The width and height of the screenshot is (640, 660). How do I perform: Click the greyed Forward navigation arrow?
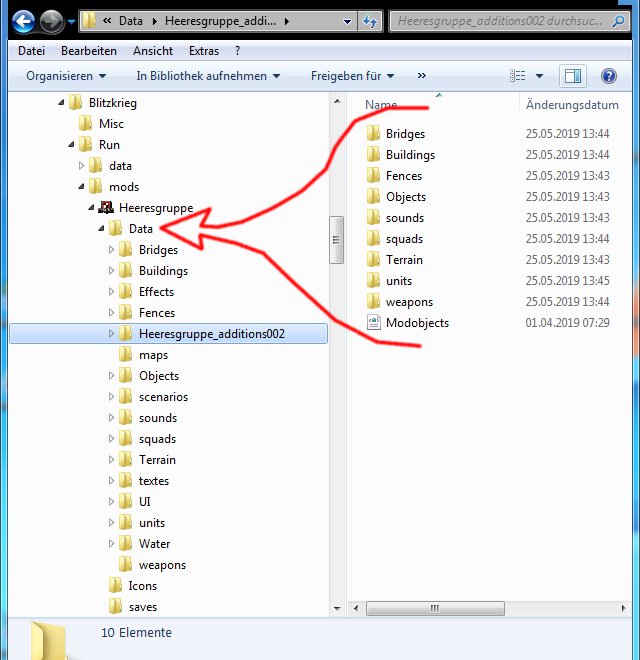[x=51, y=21]
